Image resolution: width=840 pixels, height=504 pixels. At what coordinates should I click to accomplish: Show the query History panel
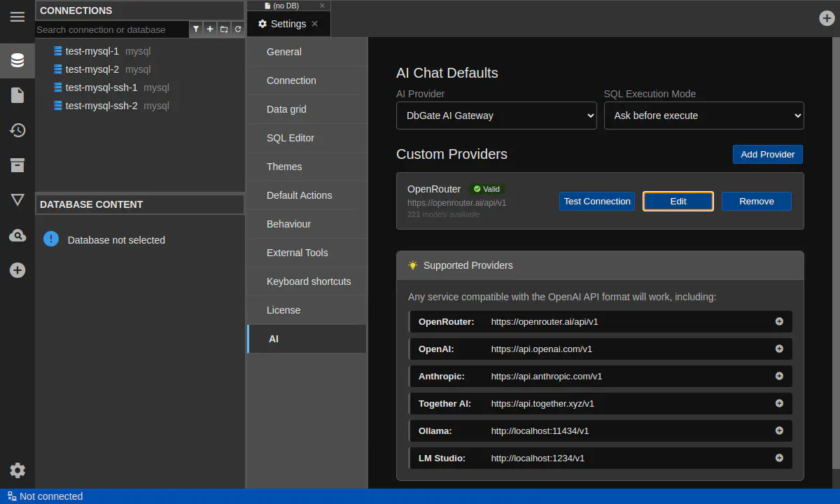click(x=17, y=130)
